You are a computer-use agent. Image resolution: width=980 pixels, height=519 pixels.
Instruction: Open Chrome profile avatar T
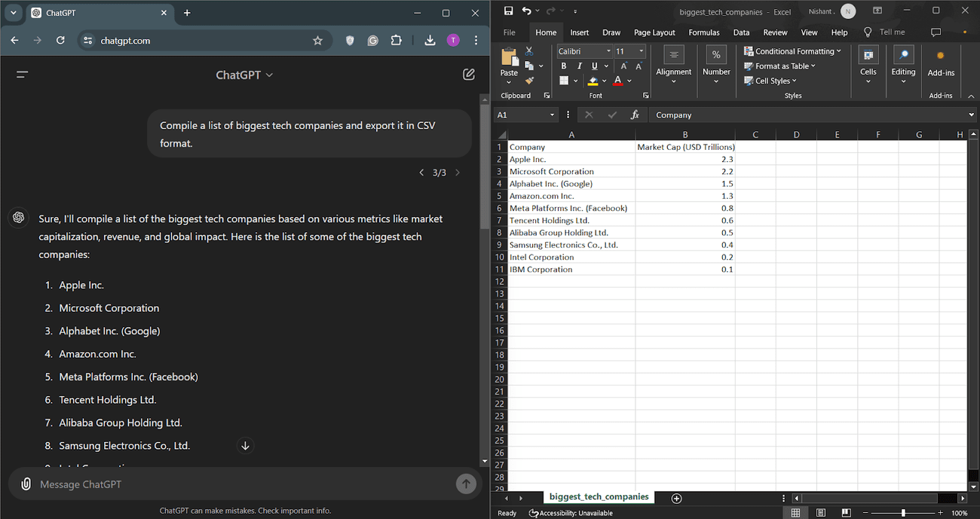[x=453, y=41]
